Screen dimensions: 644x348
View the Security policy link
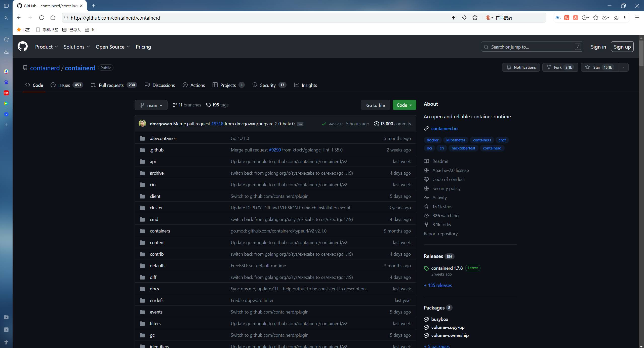(x=446, y=188)
